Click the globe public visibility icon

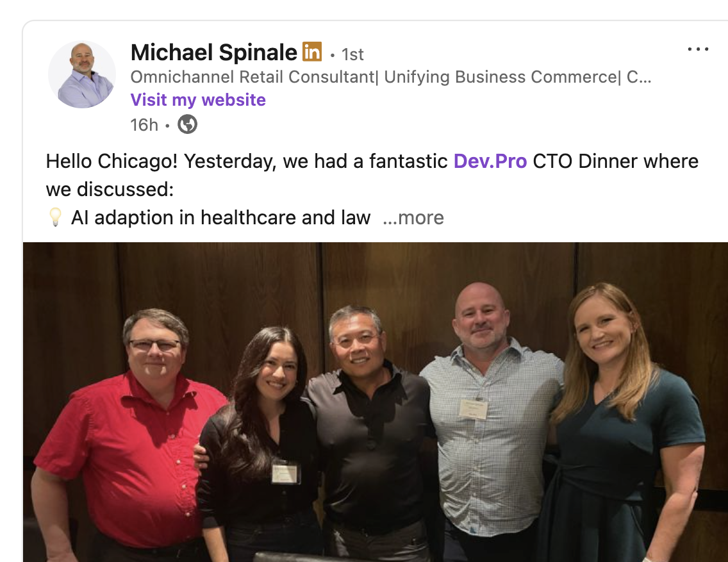(x=188, y=124)
